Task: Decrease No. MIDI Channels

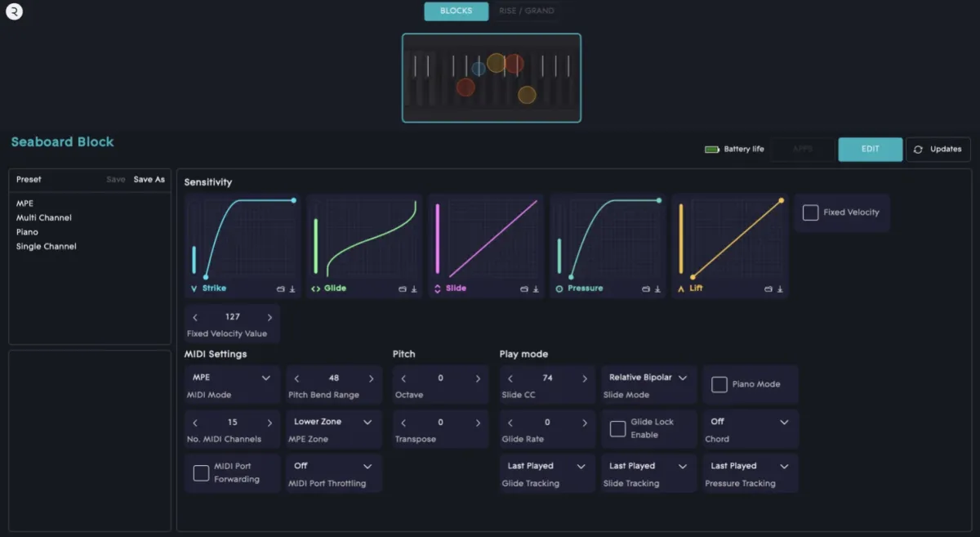Action: (x=195, y=423)
